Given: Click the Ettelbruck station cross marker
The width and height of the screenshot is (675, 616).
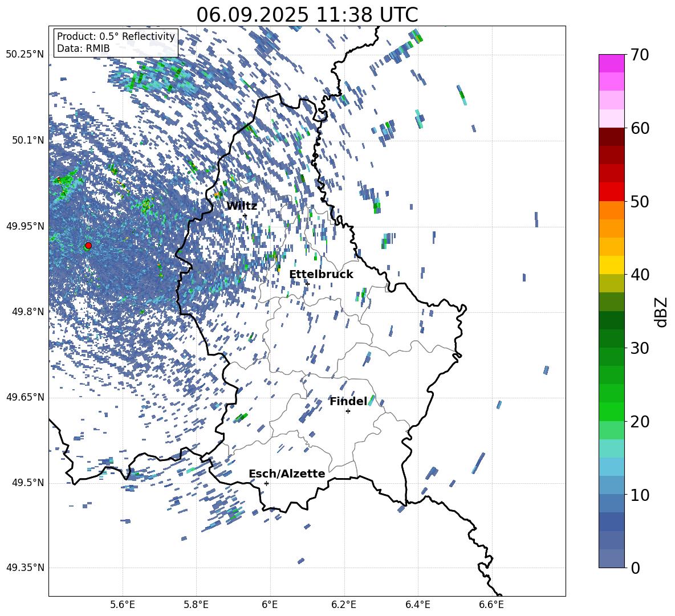Looking at the screenshot, I should 307,283.
